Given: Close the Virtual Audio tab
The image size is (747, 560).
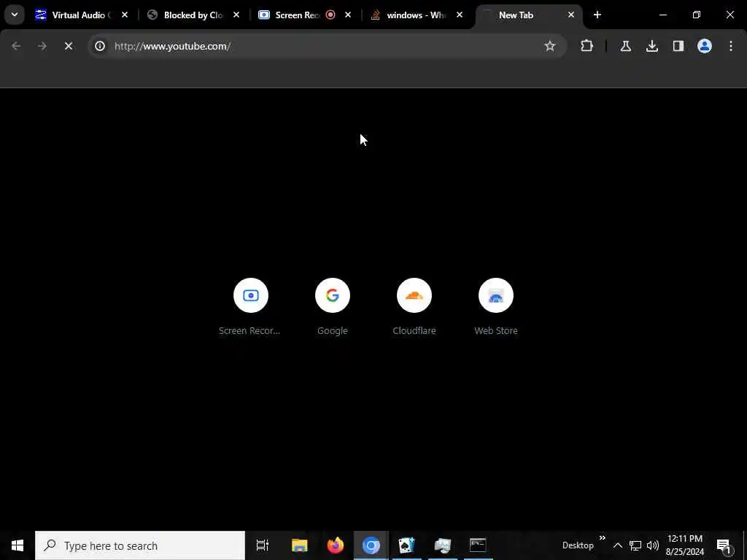Looking at the screenshot, I should coord(125,15).
